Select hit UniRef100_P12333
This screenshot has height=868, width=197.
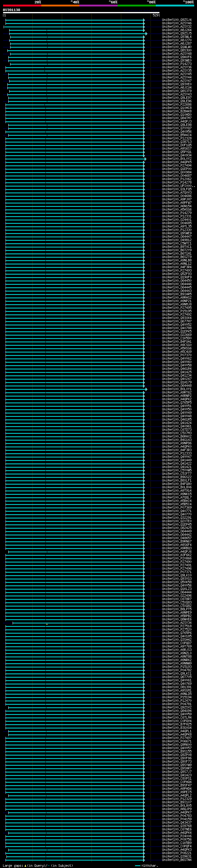pos(176,454)
